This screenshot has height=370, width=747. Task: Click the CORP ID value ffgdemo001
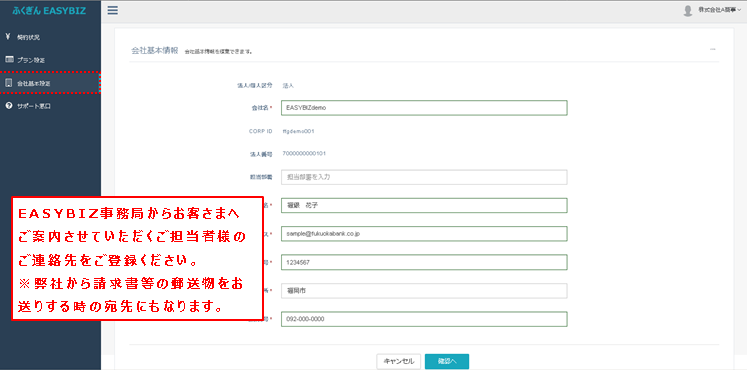[x=298, y=131]
